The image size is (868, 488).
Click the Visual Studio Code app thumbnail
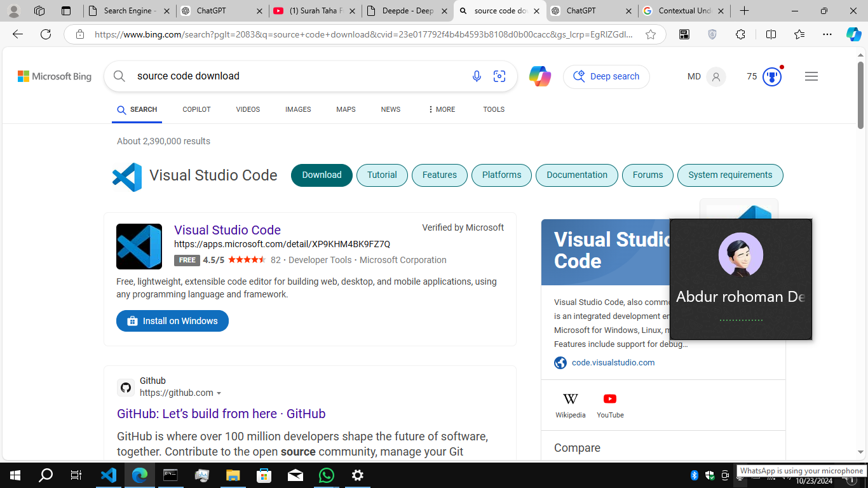point(139,247)
